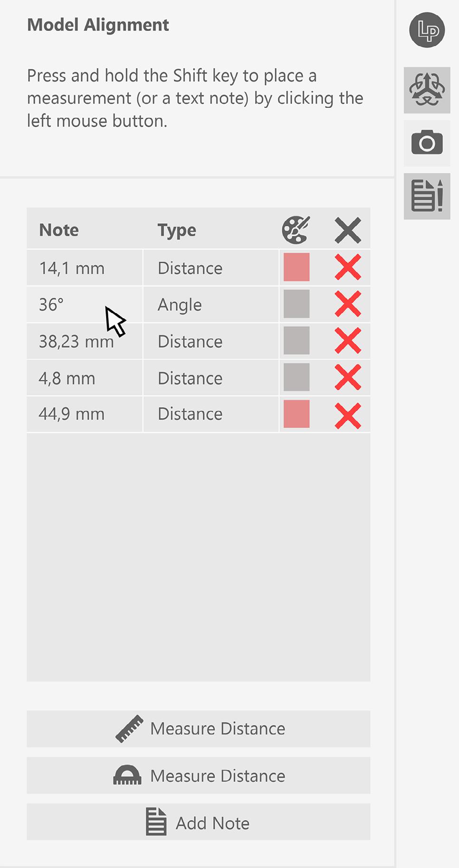Click gray color swatch for 36° angle
The width and height of the screenshot is (459, 868).
[x=296, y=304]
